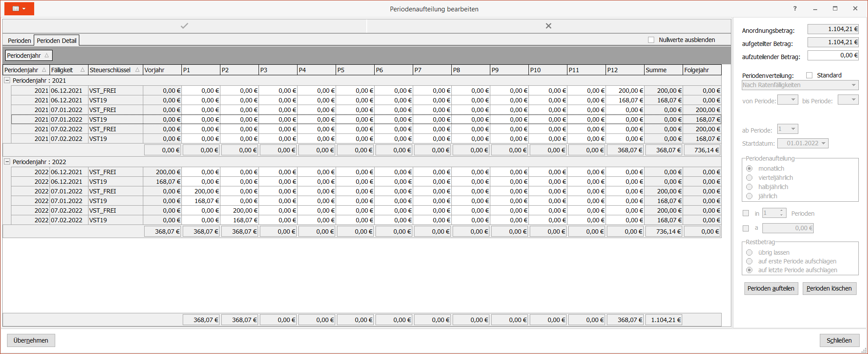This screenshot has height=354, width=868.
Task: Click the Anordnungsbetrag field
Action: pyautogui.click(x=833, y=29)
